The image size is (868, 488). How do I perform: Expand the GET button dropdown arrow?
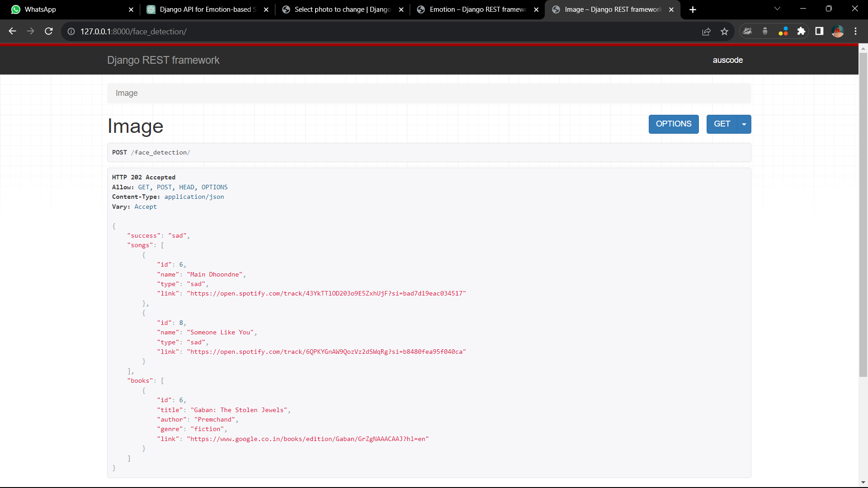[744, 124]
